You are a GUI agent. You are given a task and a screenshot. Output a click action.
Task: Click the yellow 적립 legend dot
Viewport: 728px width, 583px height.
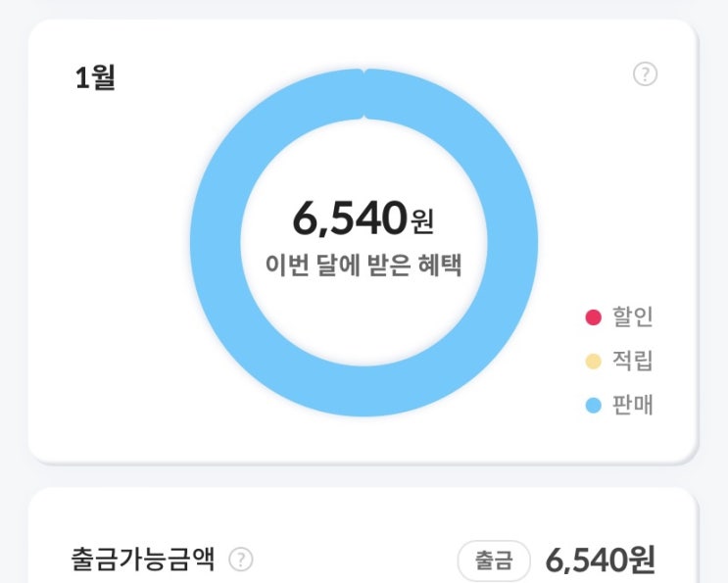pyautogui.click(x=593, y=362)
